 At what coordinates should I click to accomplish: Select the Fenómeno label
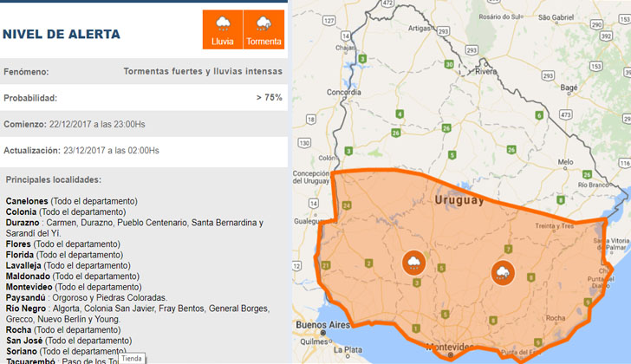[26, 72]
